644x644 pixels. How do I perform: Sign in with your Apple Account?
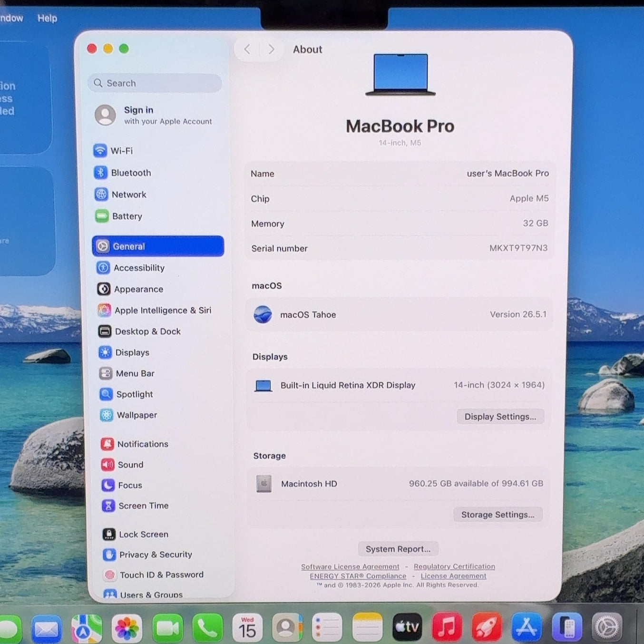point(154,115)
